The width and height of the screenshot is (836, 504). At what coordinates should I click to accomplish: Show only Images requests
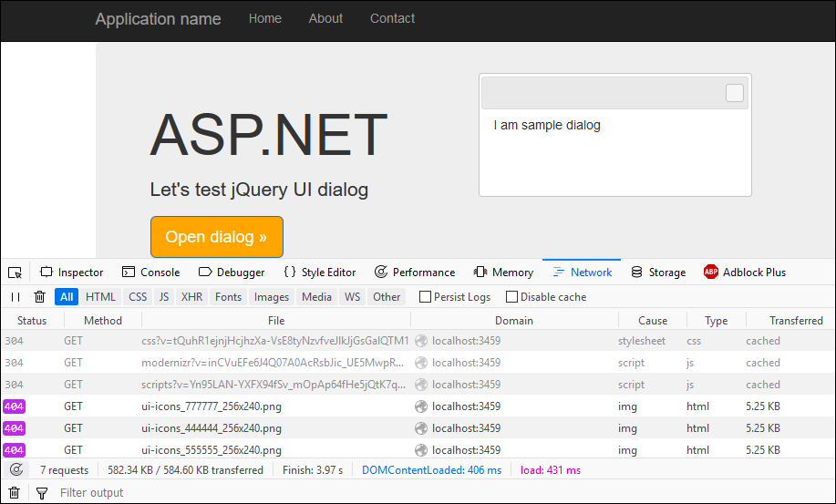(x=271, y=297)
